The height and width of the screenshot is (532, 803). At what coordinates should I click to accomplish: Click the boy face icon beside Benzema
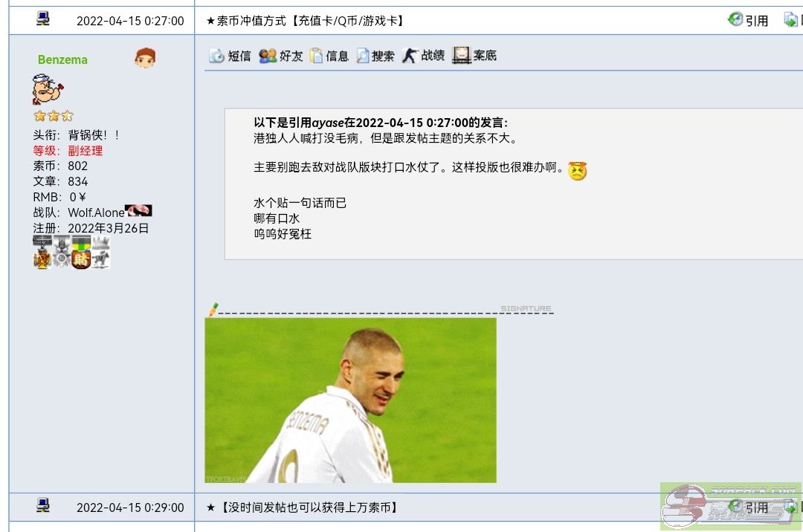click(145, 58)
